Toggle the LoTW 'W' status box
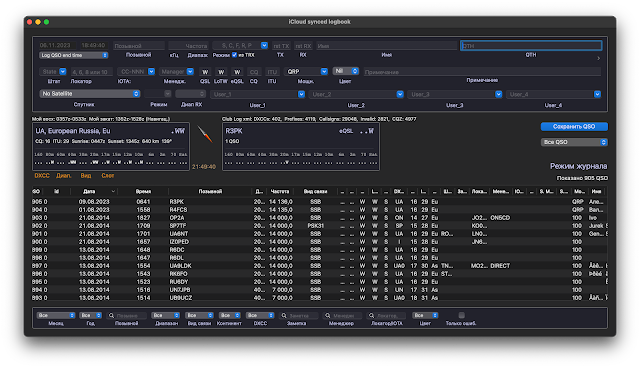640x368 pixels. coord(221,72)
